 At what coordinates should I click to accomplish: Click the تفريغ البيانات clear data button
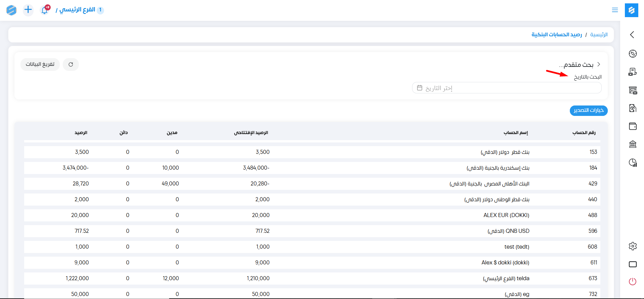[40, 65]
